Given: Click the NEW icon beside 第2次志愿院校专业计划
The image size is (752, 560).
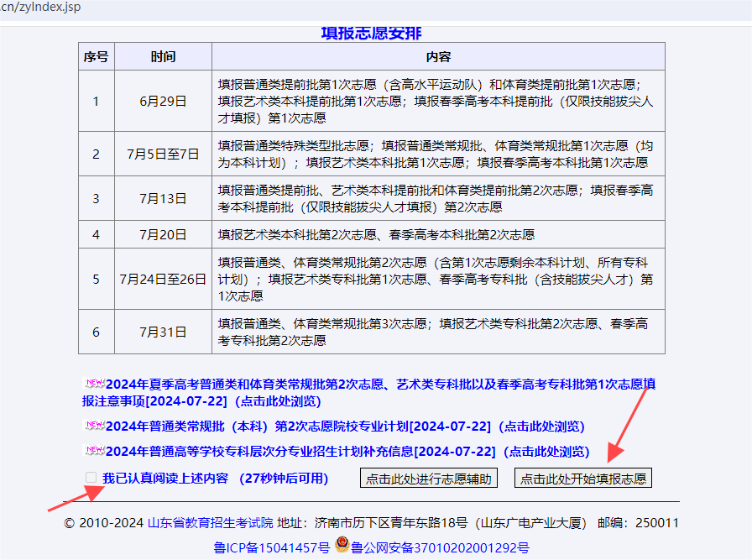Looking at the screenshot, I should click(94, 426).
